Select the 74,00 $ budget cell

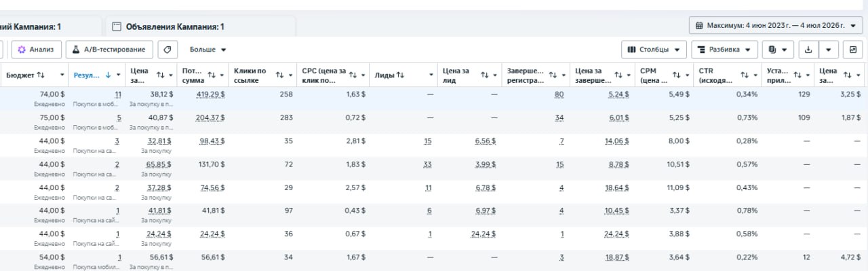coord(52,94)
